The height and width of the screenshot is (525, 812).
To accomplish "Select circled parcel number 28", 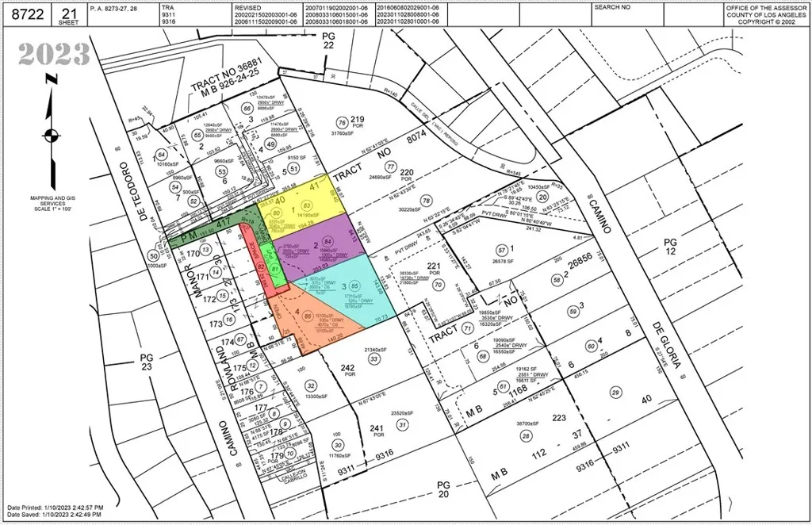I will (526, 436).
